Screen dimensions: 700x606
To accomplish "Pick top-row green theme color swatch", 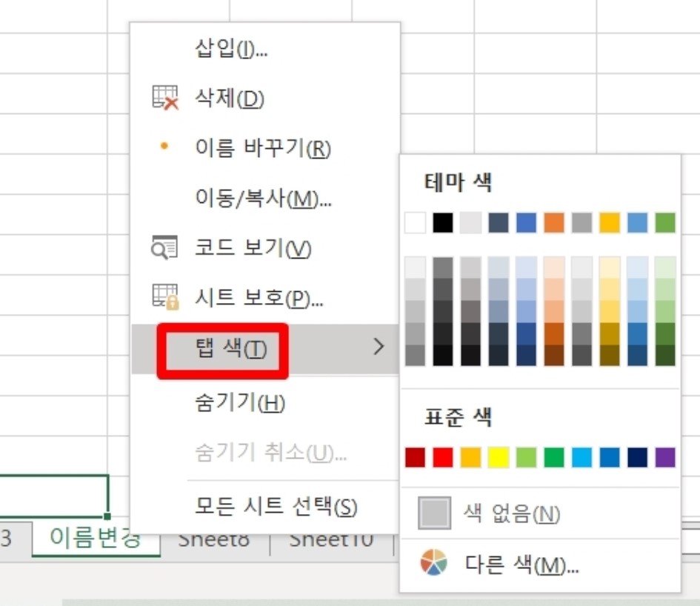I will click(664, 222).
